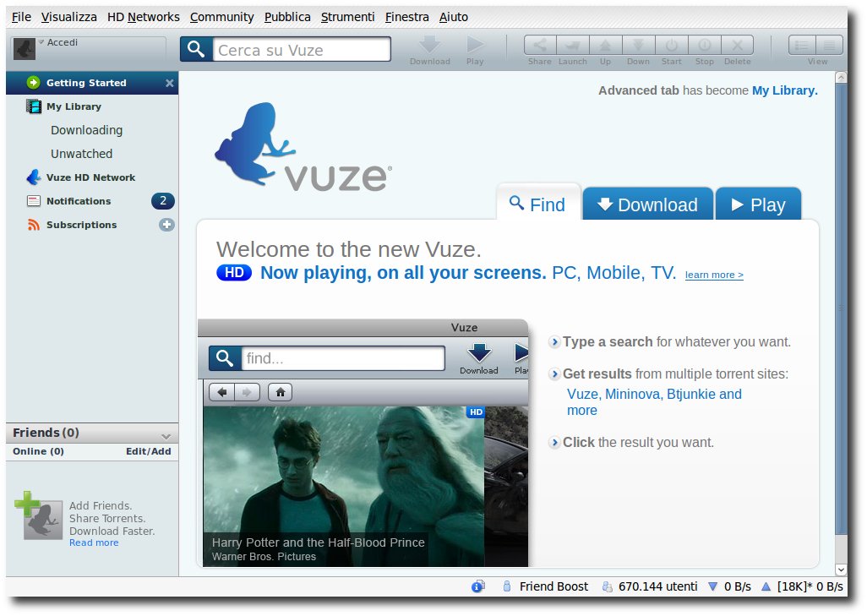This screenshot has width=867, height=616.
Task: Open the Accedi user dropdown arrow
Action: (41, 42)
